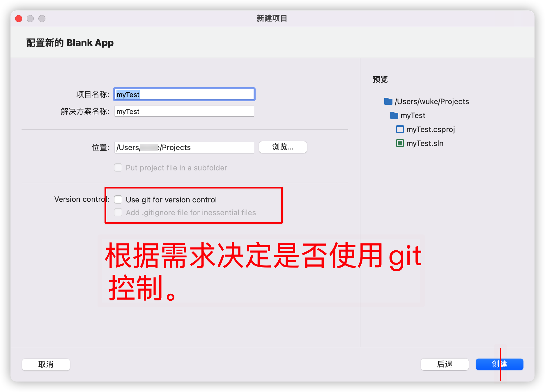The image size is (545, 392).
Task: Focus the project name field
Action: 184,95
